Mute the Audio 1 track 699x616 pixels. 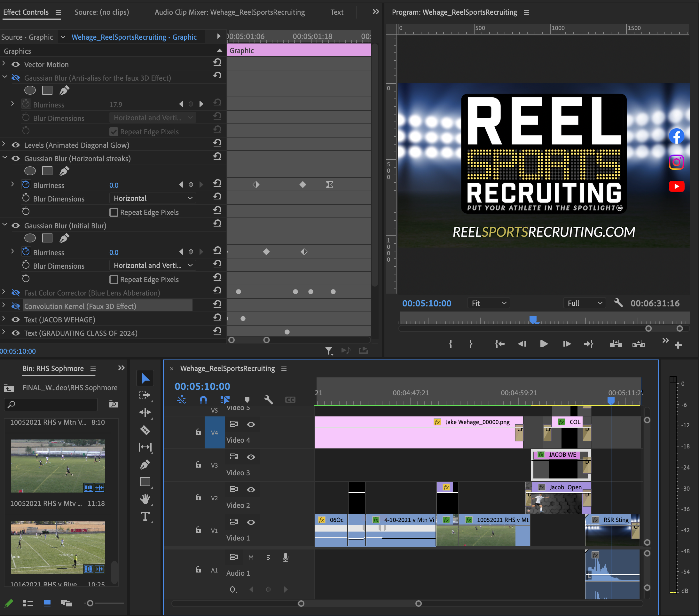pyautogui.click(x=251, y=557)
